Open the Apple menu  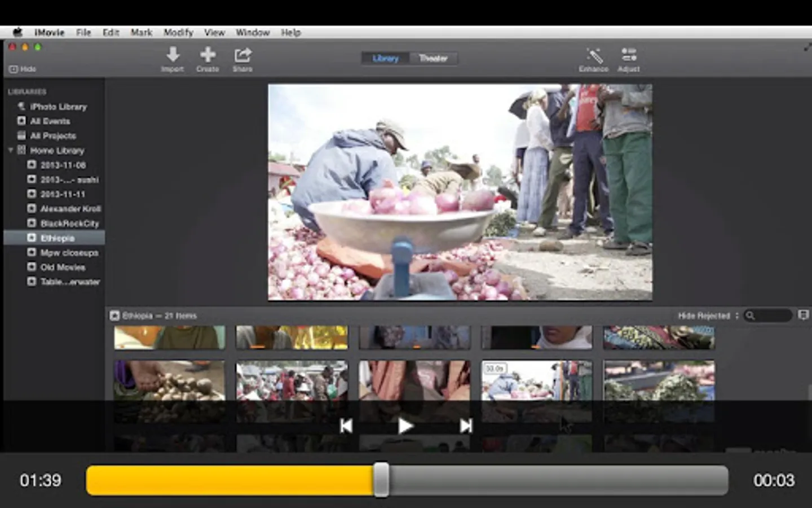(x=17, y=32)
